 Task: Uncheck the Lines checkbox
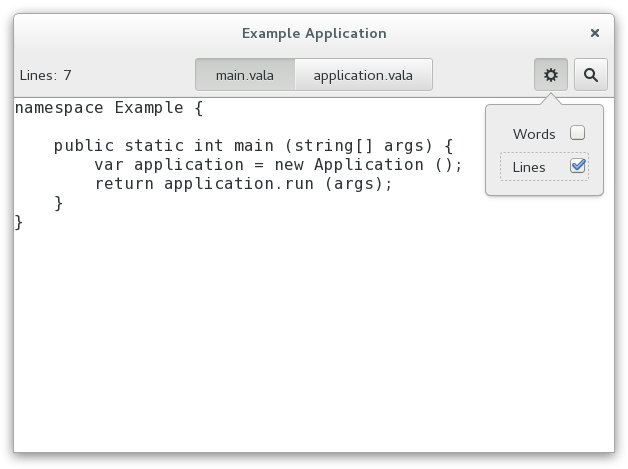click(x=577, y=166)
